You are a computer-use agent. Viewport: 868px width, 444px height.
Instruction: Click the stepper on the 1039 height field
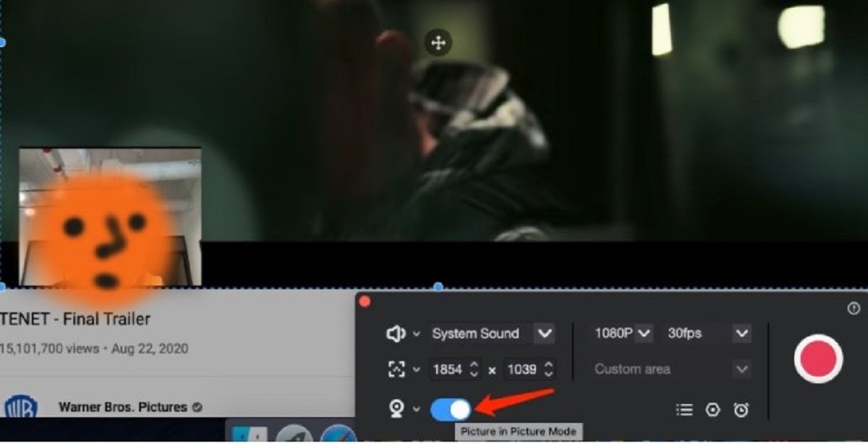pyautogui.click(x=548, y=370)
